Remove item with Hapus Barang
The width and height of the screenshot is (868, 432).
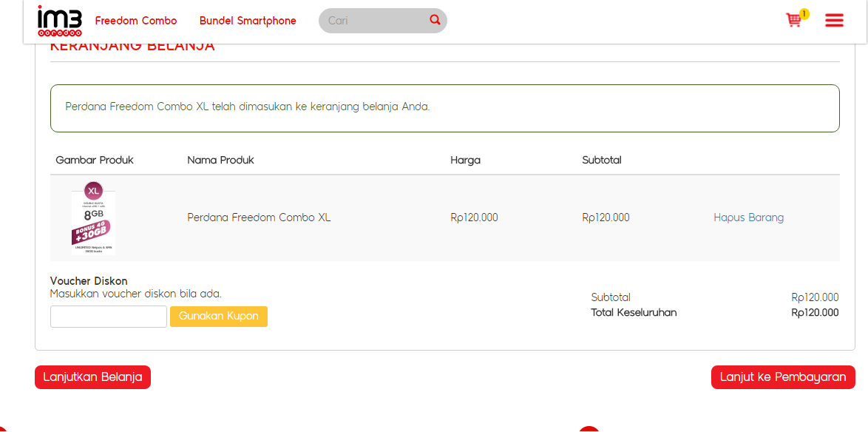click(x=748, y=217)
